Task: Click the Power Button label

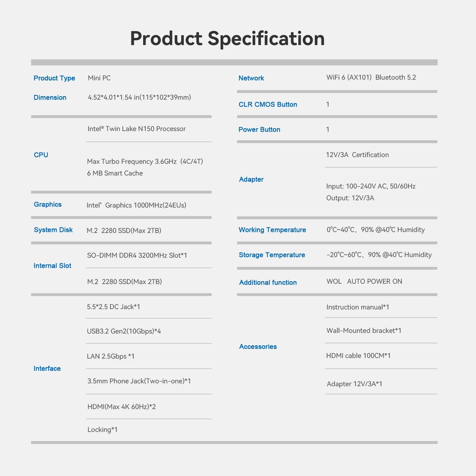Action: 259,129
